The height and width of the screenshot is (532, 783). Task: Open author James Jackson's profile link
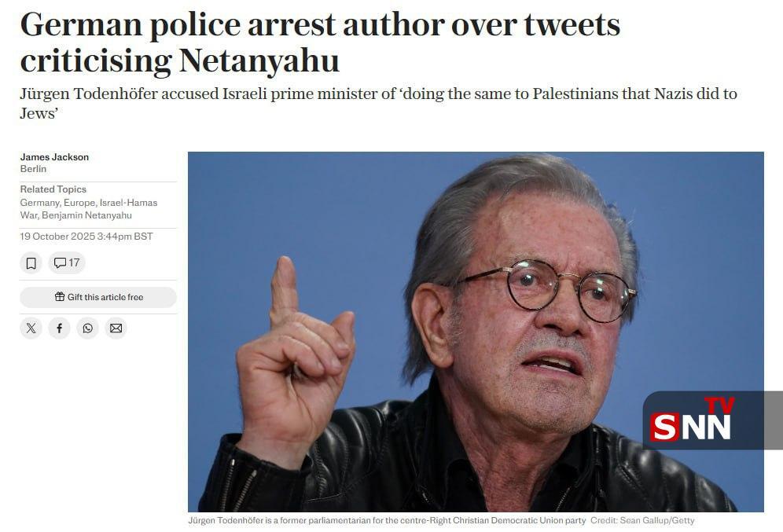click(x=54, y=157)
